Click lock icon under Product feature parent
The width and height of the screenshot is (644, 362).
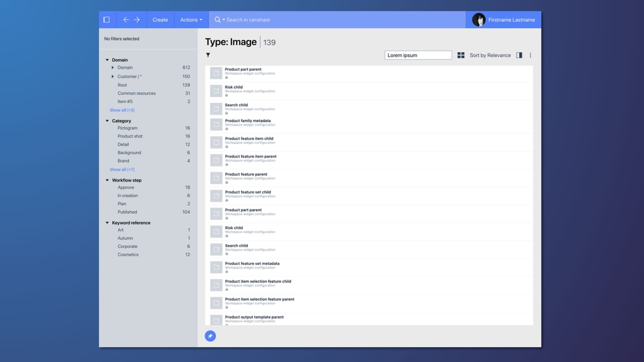coord(226,182)
